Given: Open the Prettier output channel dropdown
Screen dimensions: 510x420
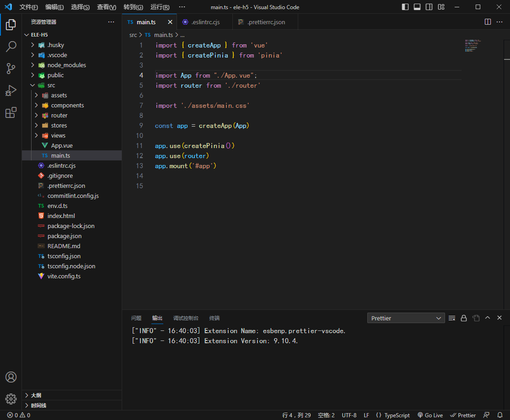Looking at the screenshot, I should tap(406, 318).
